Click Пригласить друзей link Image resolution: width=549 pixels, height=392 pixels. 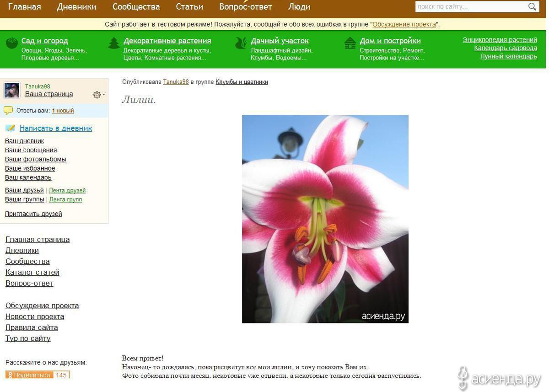pos(33,214)
